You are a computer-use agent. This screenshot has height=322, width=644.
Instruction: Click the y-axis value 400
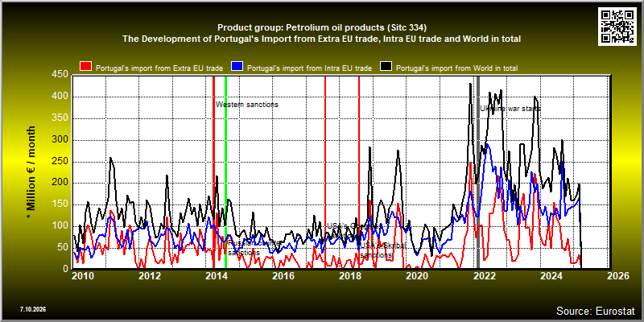pos(60,97)
